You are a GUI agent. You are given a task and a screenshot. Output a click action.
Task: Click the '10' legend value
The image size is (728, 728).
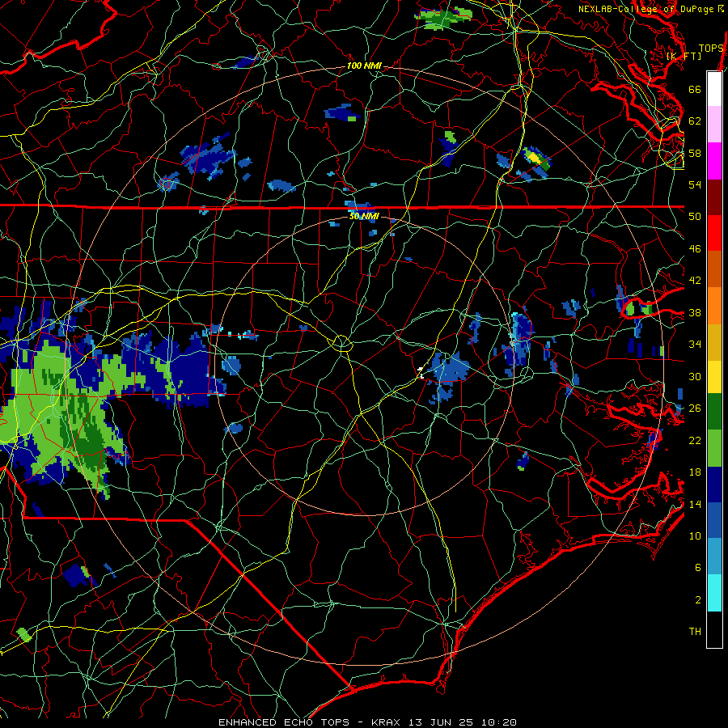(x=695, y=536)
